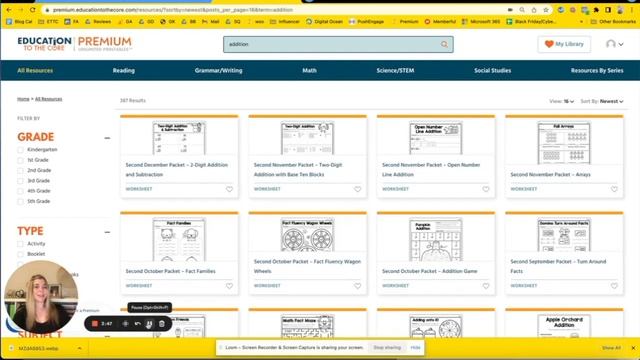Image resolution: width=640 pixels, height=360 pixels.
Task: Check the Kindergarten grade filter
Action: (x=20, y=150)
